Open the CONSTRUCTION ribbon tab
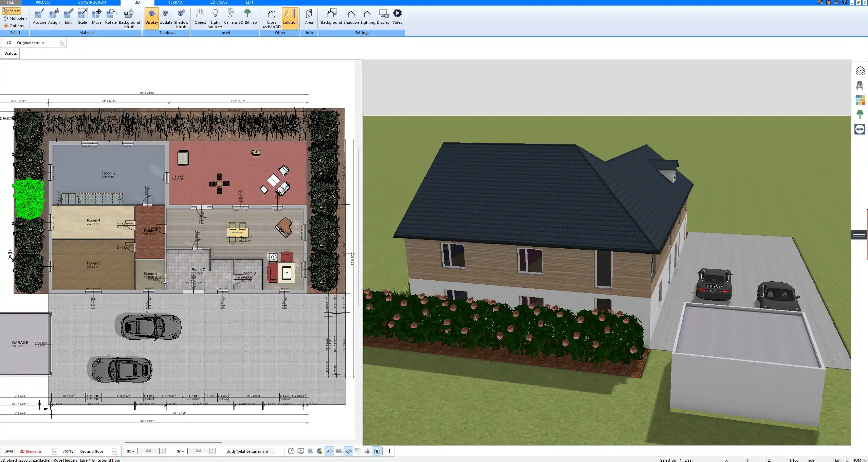This screenshot has width=868, height=462. [92, 2]
